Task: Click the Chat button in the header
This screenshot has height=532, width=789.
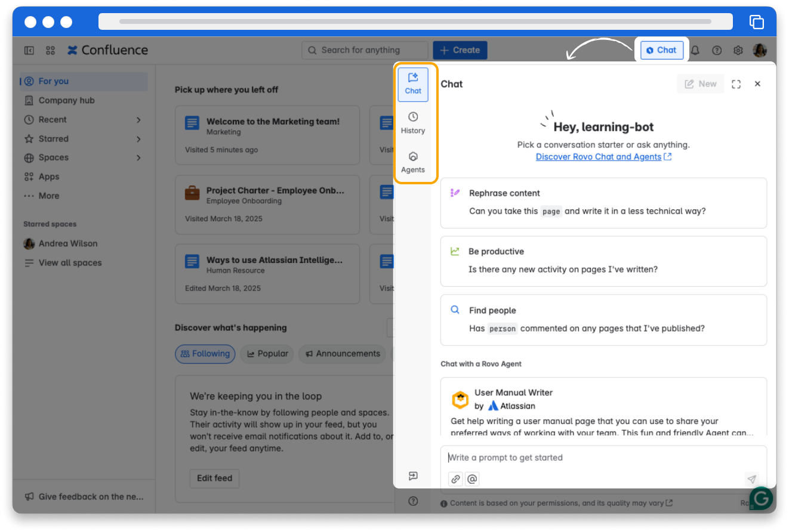Action: coord(662,50)
